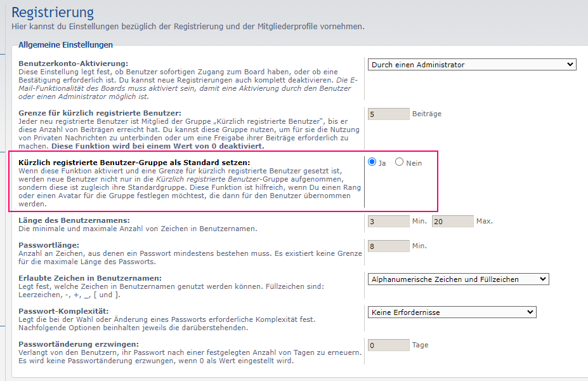This screenshot has width=588, height=381.
Task: Click the Passwortlänge label
Action: [49, 244]
